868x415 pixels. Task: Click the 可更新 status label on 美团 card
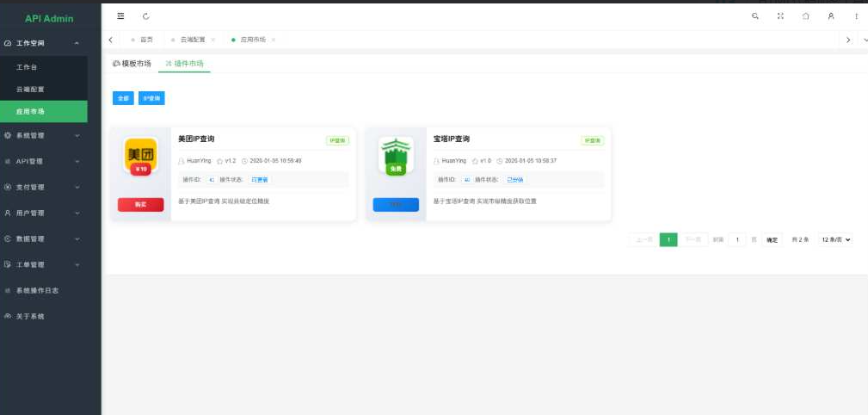click(x=260, y=180)
